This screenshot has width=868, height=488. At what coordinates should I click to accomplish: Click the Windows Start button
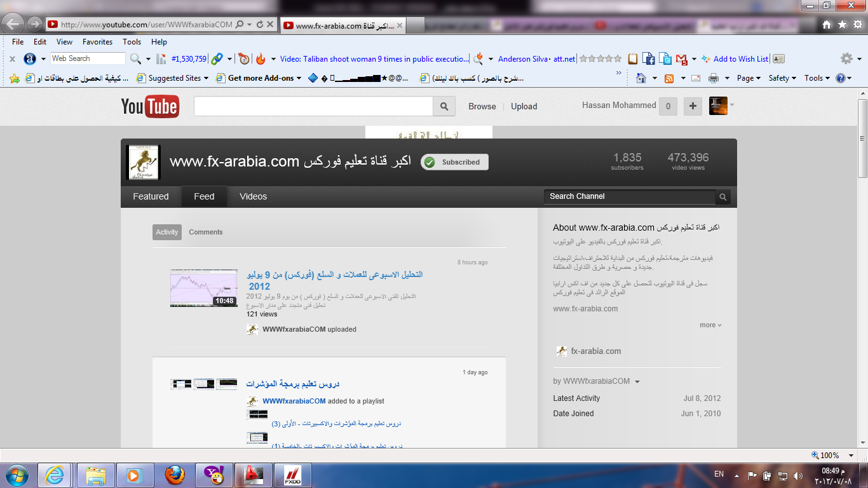tap(17, 475)
